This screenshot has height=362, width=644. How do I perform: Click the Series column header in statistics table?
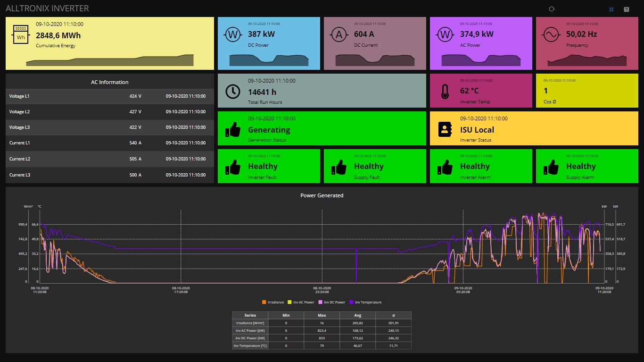coord(250,315)
